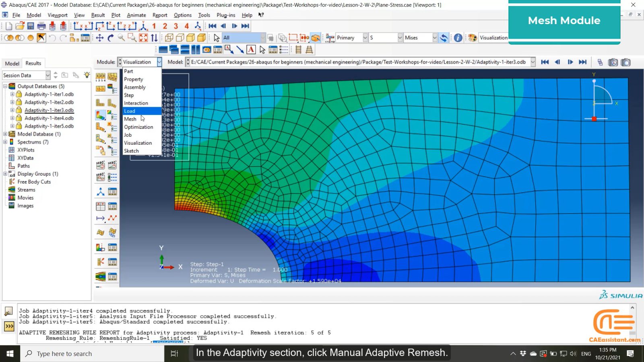Open the Color Code palette icon
The width and height of the screenshot is (644, 362).
473,38
